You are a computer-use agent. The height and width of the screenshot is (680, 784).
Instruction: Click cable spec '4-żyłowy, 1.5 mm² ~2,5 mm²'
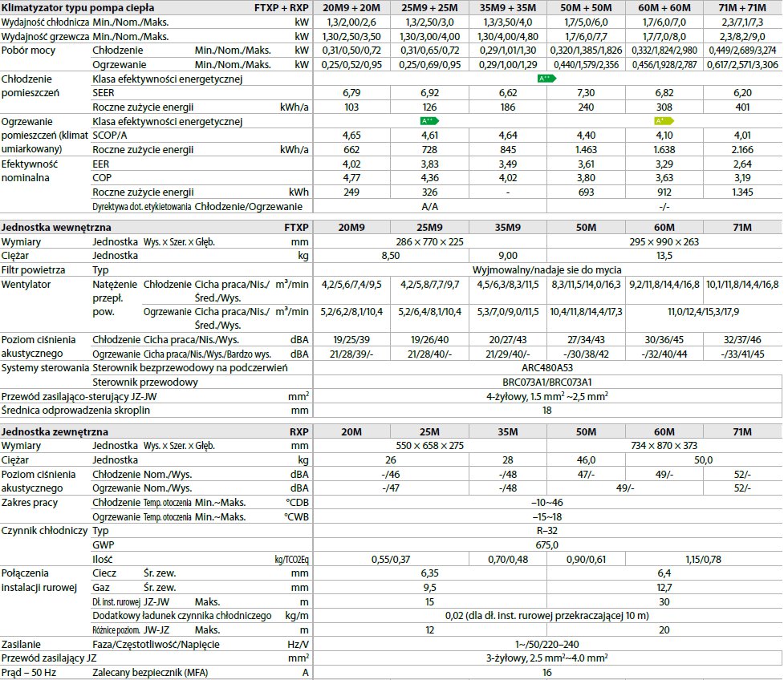[x=547, y=396]
